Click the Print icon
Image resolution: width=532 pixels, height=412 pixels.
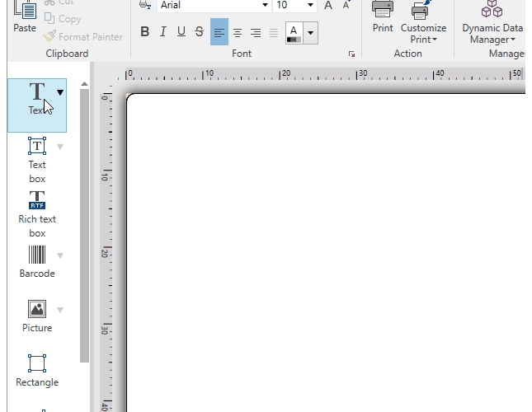[x=383, y=16]
